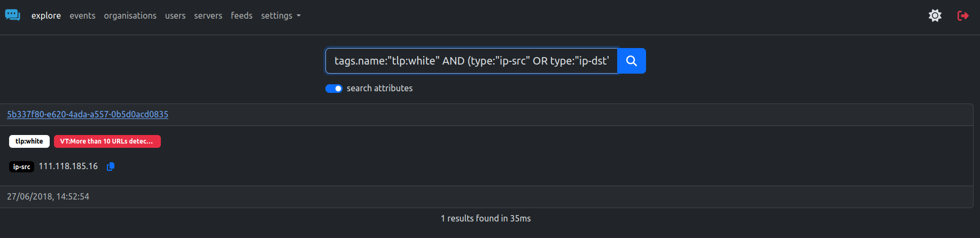Toggle the search attributes switch
Screen dimensions: 980x238
click(334, 89)
